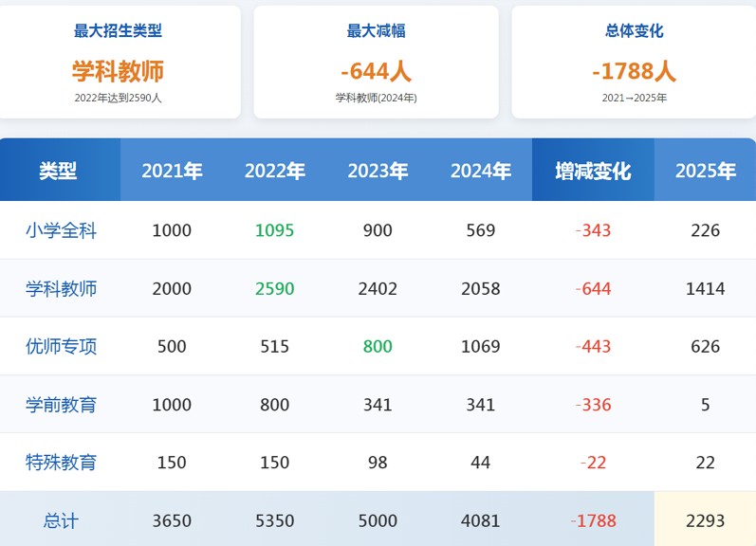
Task: Select the 特殊教育 row label
Action: click(61, 463)
